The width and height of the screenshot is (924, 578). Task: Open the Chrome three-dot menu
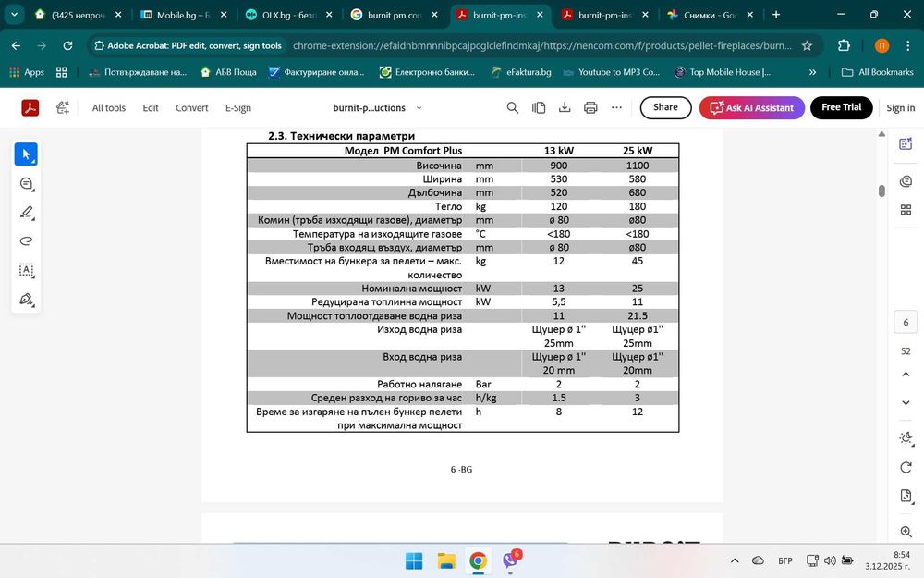point(907,45)
